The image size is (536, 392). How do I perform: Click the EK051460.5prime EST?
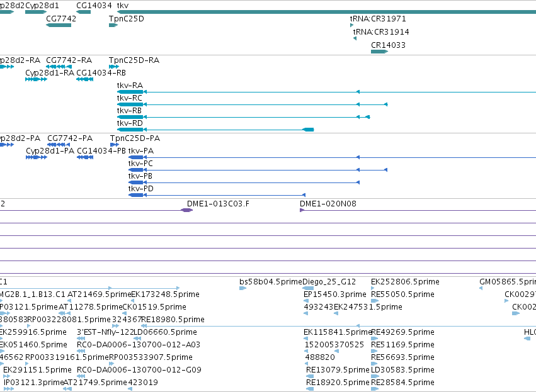coord(2,351)
